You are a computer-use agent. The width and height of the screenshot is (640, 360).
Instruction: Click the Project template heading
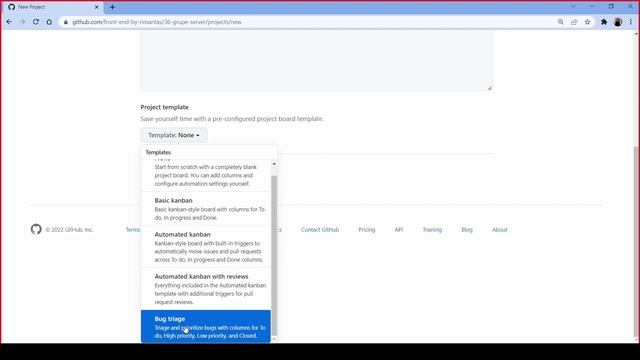click(164, 107)
